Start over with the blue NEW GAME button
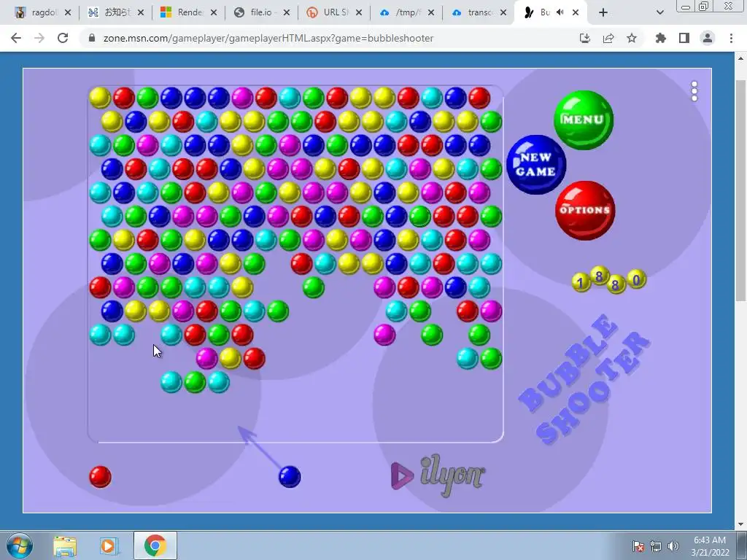This screenshot has height=560, width=747. click(x=536, y=165)
